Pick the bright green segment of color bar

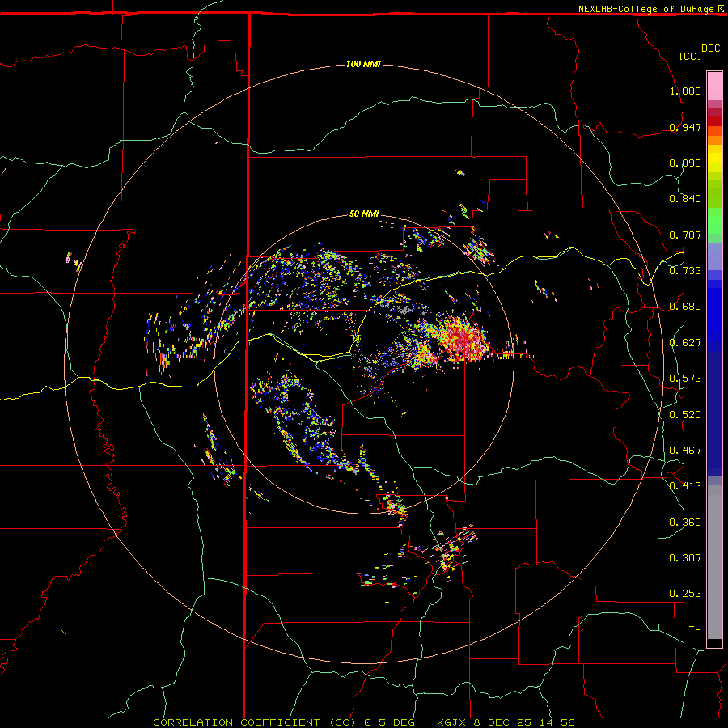[x=714, y=221]
